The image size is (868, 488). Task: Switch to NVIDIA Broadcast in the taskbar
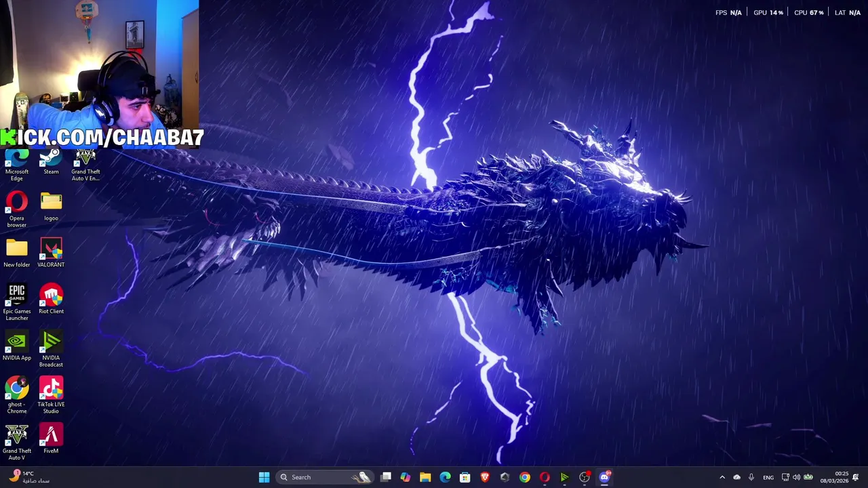coord(564,477)
